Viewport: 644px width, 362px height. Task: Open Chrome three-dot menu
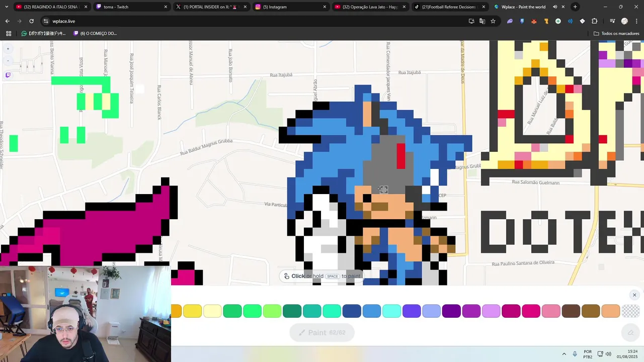click(636, 21)
